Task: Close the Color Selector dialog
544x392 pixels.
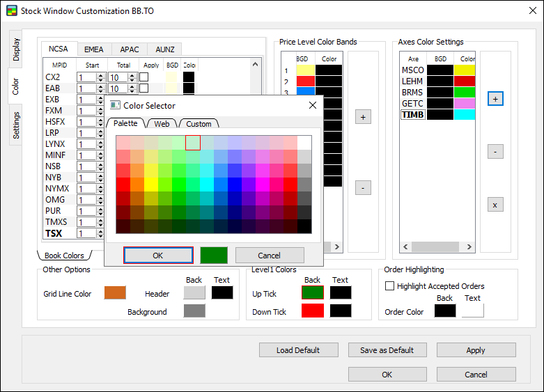Action: click(x=312, y=105)
